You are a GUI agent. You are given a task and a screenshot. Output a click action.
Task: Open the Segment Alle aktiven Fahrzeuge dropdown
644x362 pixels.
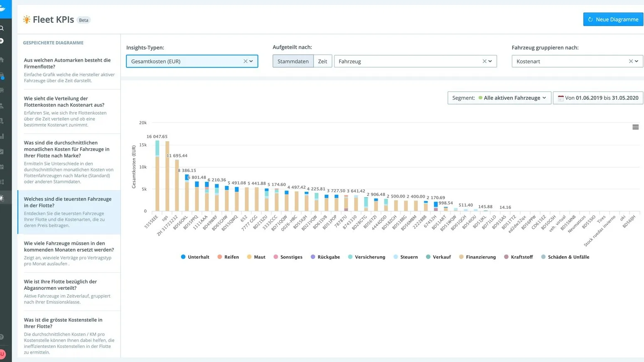pyautogui.click(x=499, y=98)
